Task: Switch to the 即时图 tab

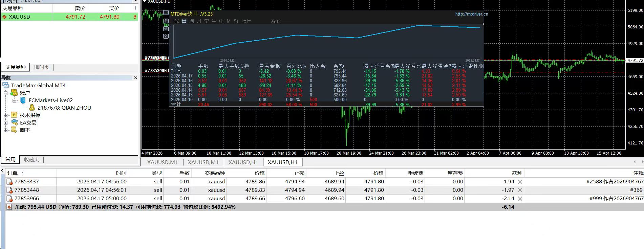Action: [x=42, y=67]
